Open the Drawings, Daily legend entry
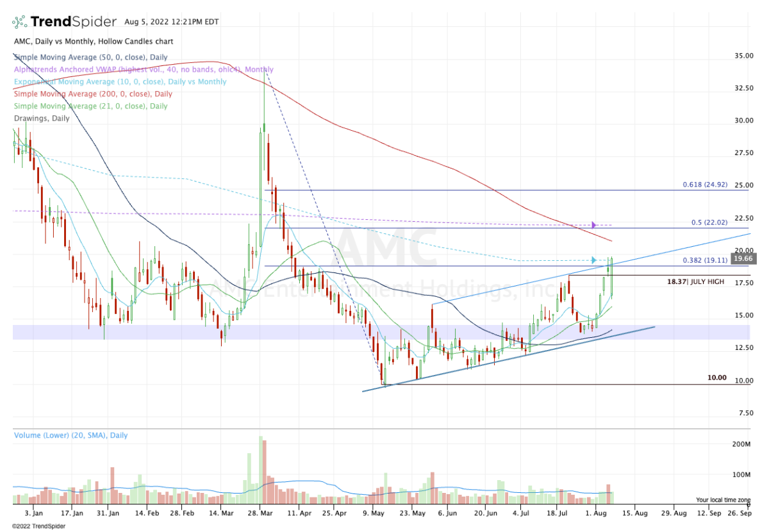This screenshot has height=532, width=769. (x=38, y=118)
